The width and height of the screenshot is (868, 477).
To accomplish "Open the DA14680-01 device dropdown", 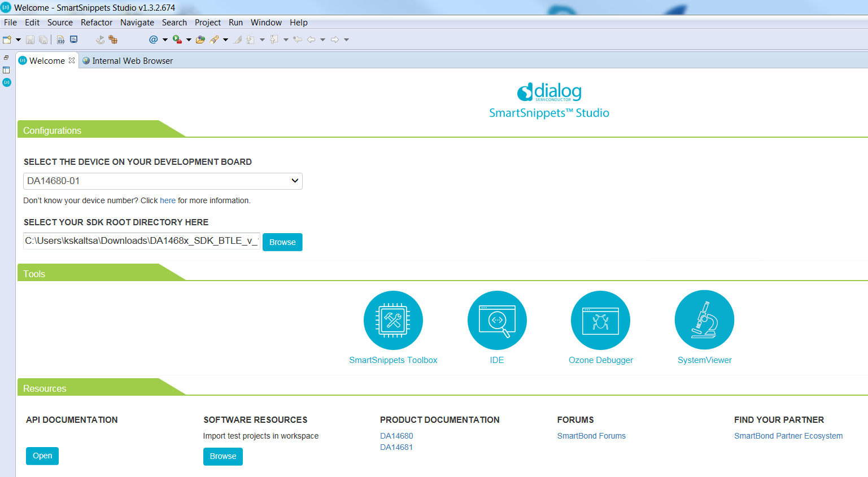I will [x=163, y=181].
